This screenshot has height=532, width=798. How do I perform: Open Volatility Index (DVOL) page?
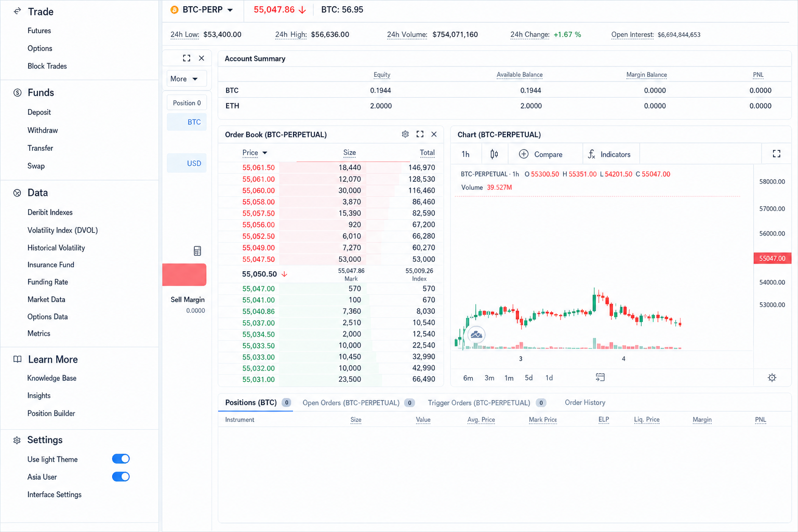pos(63,230)
